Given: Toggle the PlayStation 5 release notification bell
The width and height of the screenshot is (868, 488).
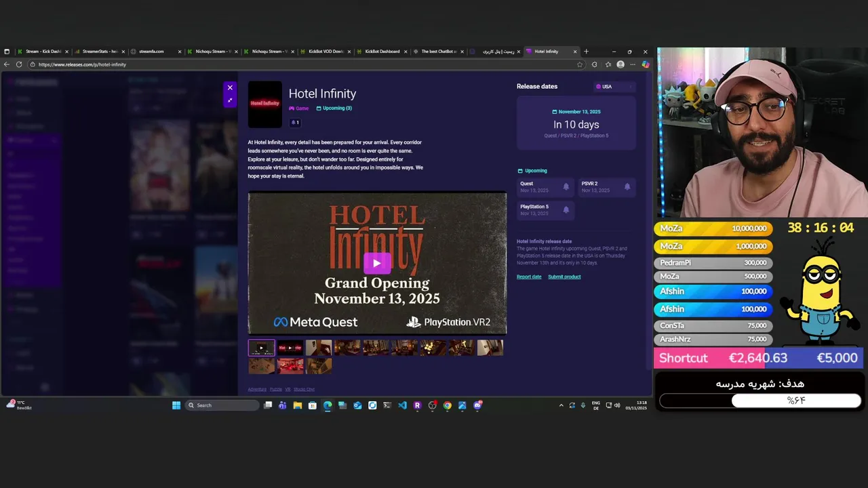Looking at the screenshot, I should (x=566, y=210).
